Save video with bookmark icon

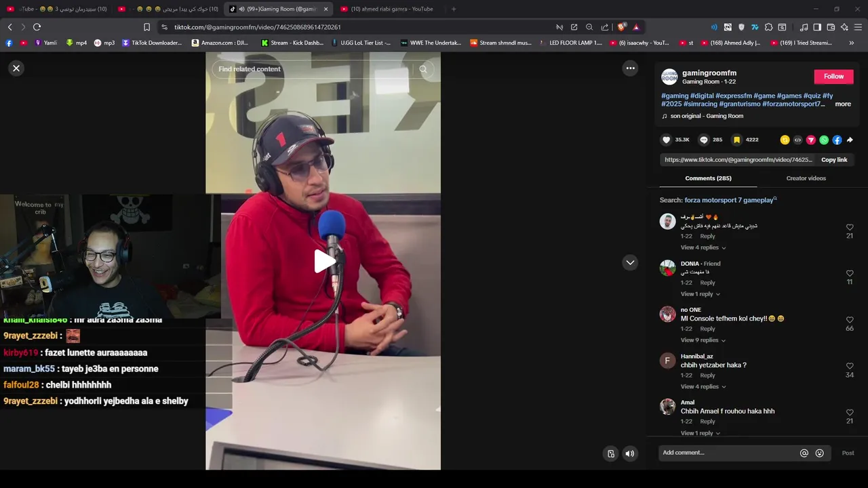(736, 140)
